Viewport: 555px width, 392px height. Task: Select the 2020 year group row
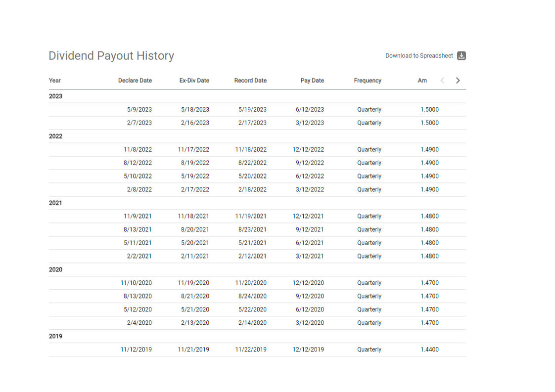[x=257, y=269]
